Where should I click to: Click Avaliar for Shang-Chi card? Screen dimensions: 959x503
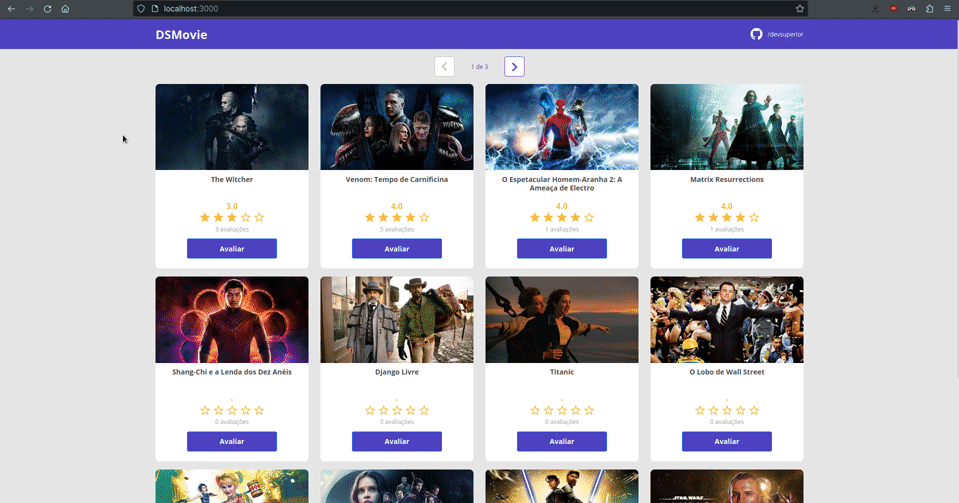(232, 441)
